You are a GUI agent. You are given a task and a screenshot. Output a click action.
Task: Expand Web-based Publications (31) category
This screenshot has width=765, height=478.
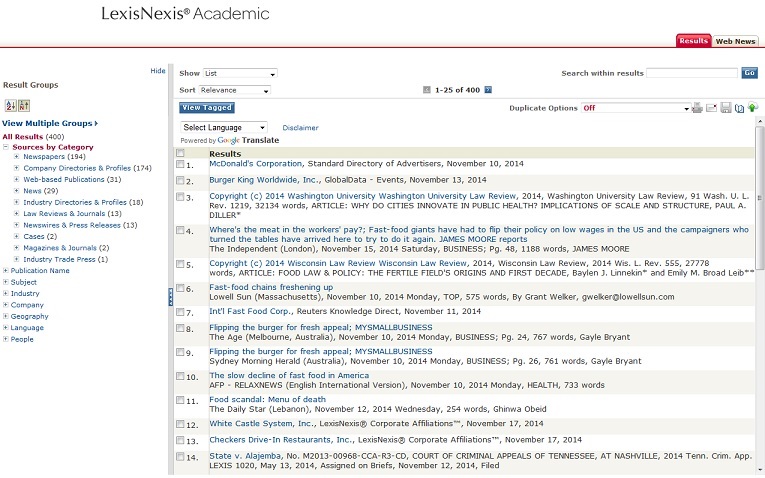click(x=16, y=179)
